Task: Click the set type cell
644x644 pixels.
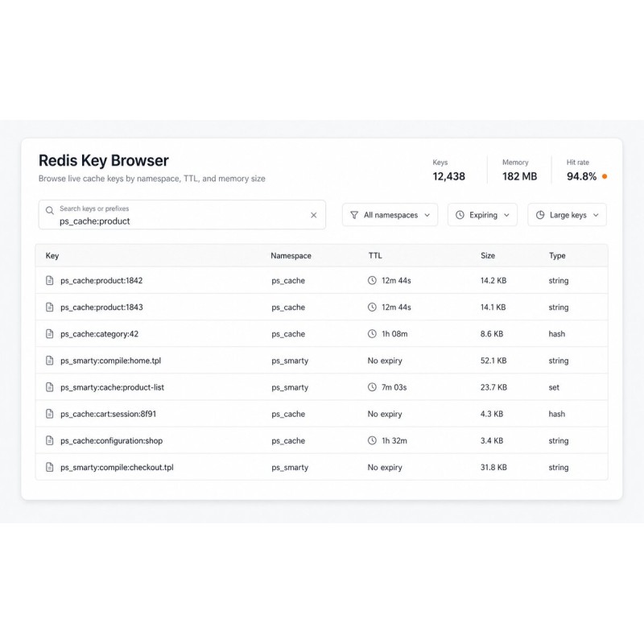Action: point(554,387)
